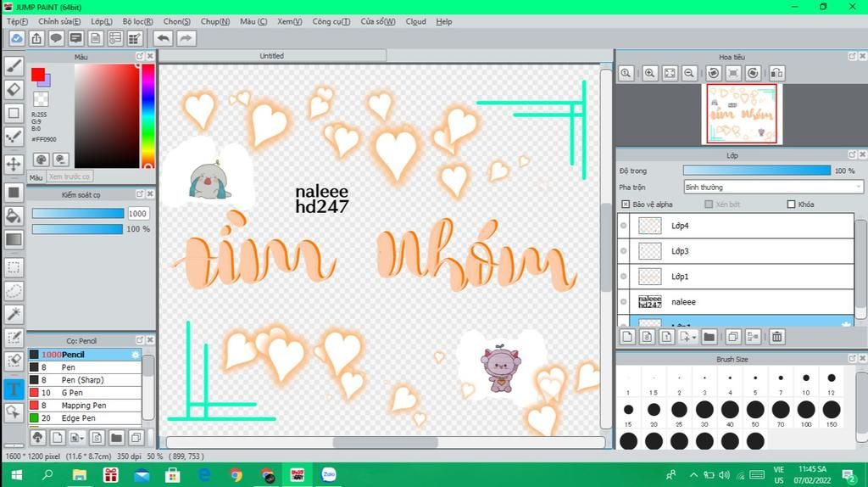Click the share/export toolbar icon
This screenshot has height=487, width=868.
tap(36, 38)
